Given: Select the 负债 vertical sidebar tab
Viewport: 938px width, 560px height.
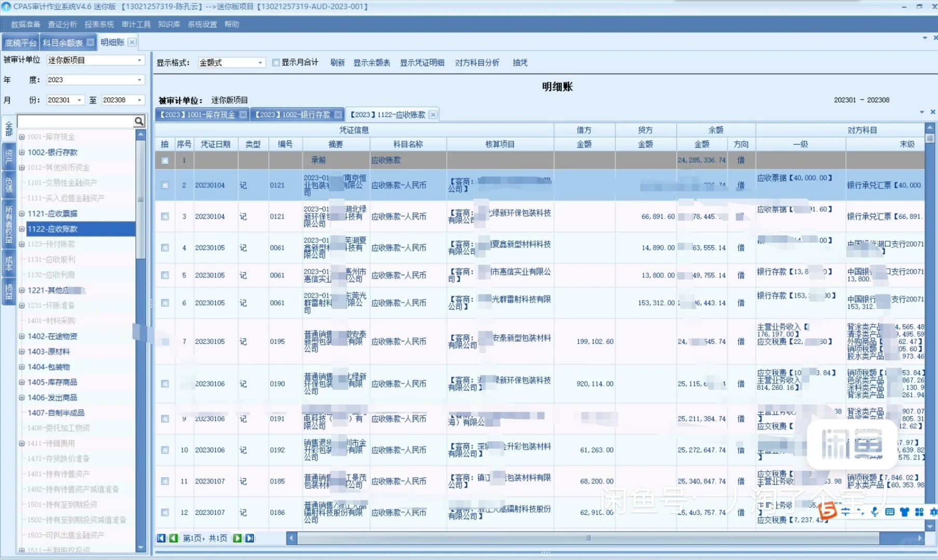Looking at the screenshot, I should click(x=8, y=185).
